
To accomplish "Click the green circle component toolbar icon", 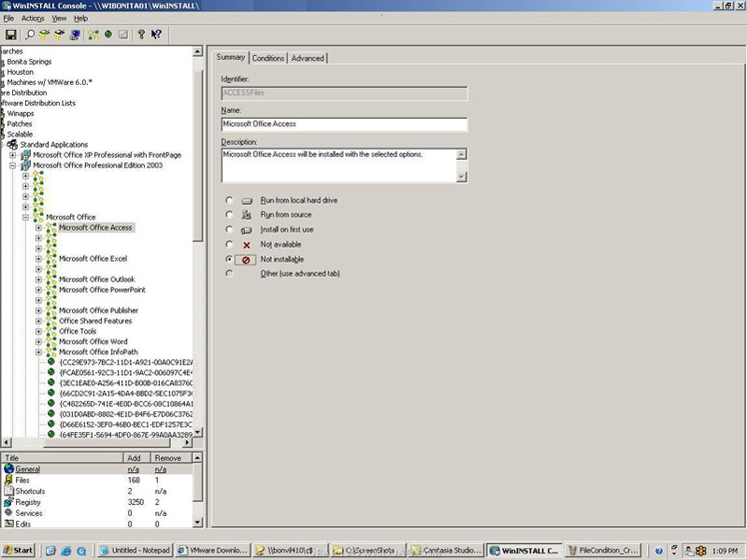I will click(108, 35).
